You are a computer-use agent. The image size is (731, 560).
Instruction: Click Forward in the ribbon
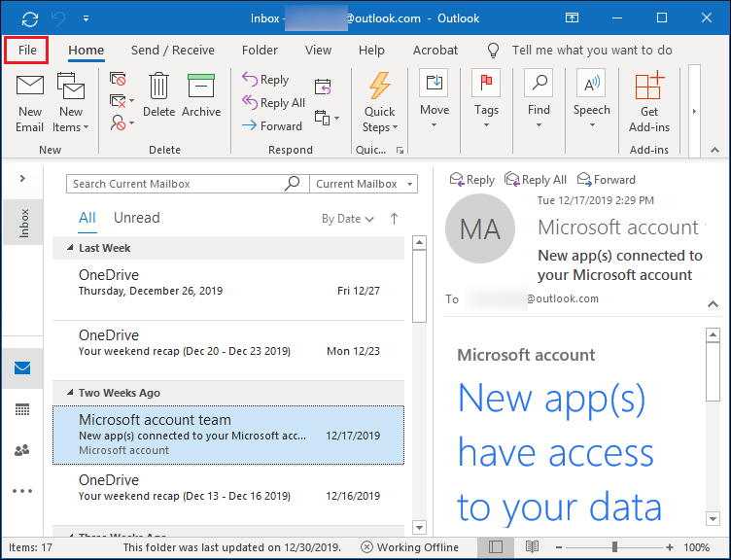click(x=272, y=125)
